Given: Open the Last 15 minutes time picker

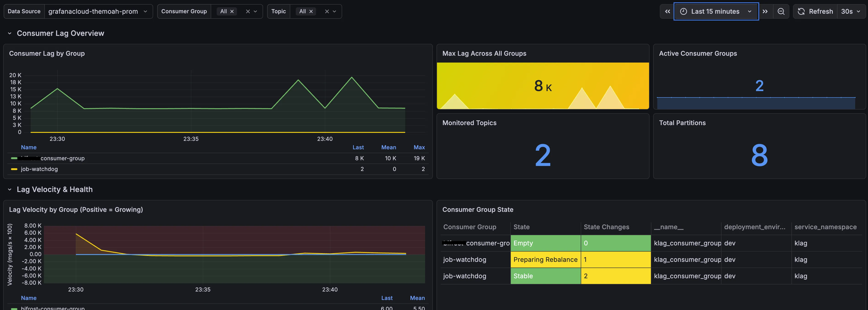Looking at the screenshot, I should [x=716, y=11].
